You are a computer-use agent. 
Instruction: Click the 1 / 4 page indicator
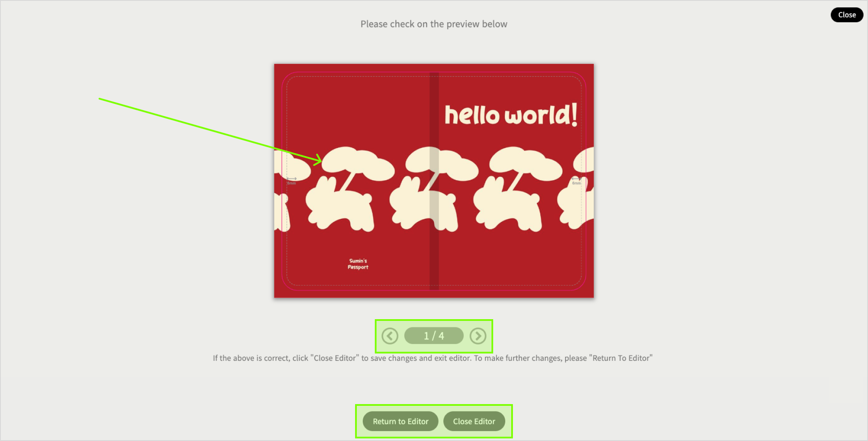[434, 336]
